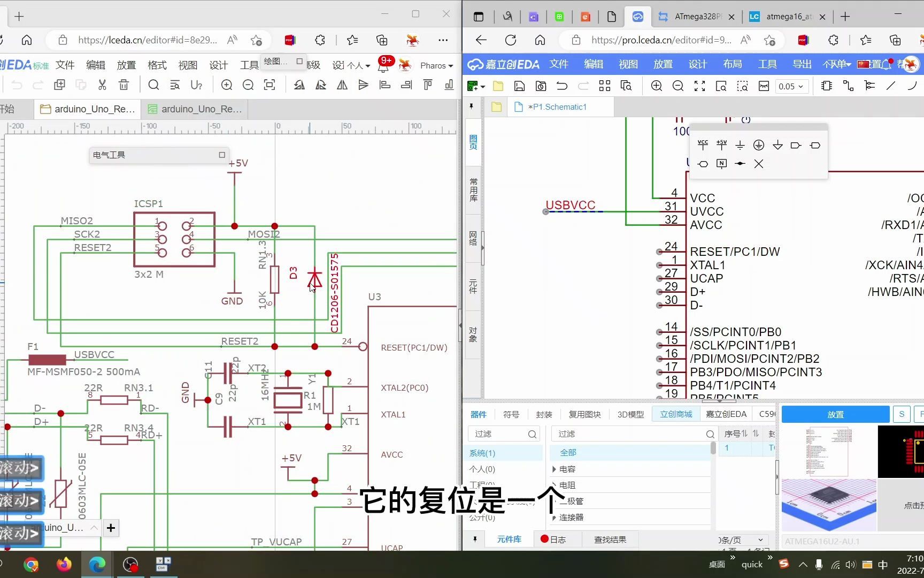The width and height of the screenshot is (924, 578).
Task: Click align left icon in left editor toolbar
Action: (384, 85)
